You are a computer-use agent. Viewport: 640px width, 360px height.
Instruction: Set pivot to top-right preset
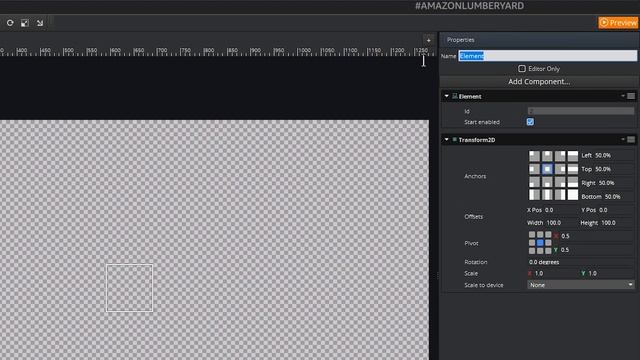click(x=548, y=235)
